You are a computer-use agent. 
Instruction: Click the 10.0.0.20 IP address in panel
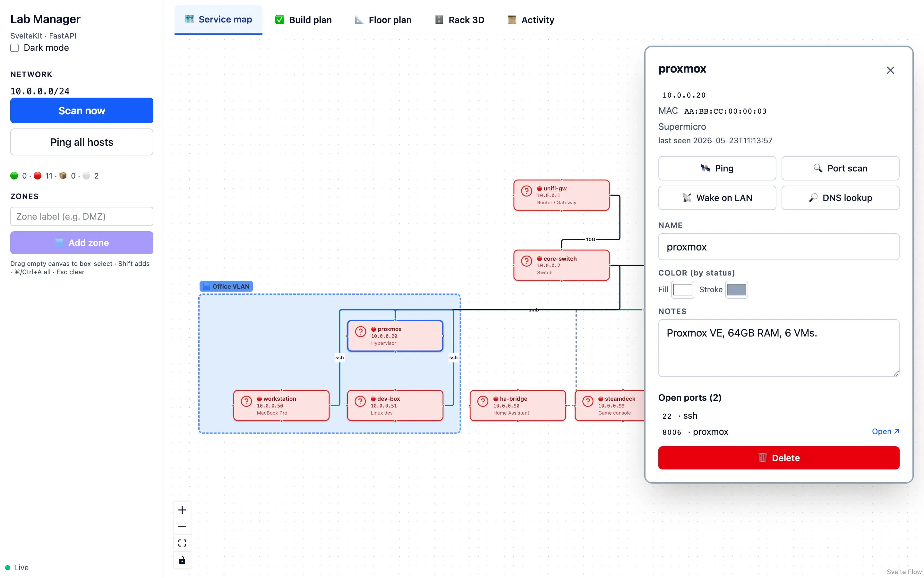(684, 95)
